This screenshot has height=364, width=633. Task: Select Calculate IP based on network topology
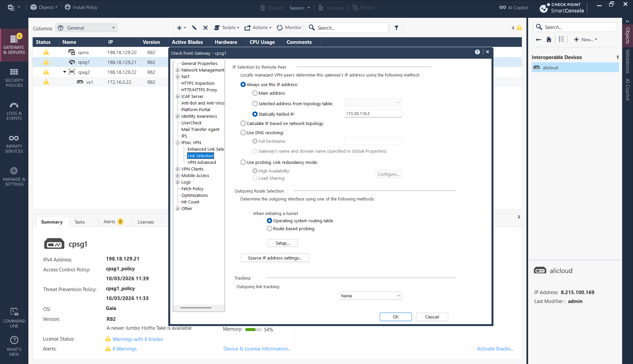click(243, 124)
